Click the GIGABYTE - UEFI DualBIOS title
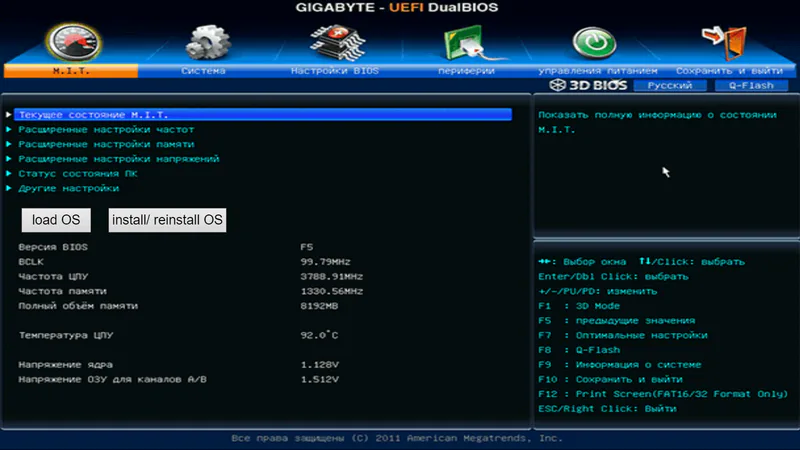Image resolution: width=800 pixels, height=450 pixels. tap(397, 8)
